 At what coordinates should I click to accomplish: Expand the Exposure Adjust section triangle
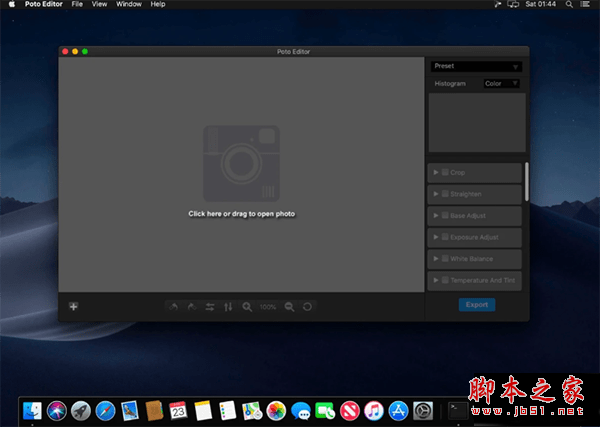coord(435,238)
